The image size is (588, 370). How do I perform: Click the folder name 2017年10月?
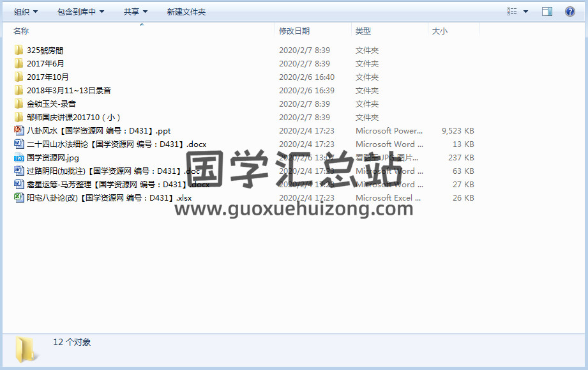click(48, 77)
